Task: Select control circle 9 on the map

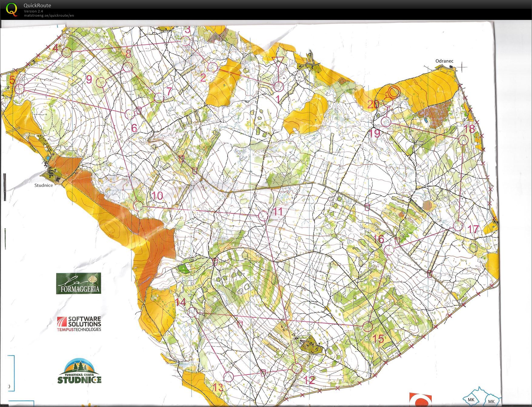Action: [101, 82]
